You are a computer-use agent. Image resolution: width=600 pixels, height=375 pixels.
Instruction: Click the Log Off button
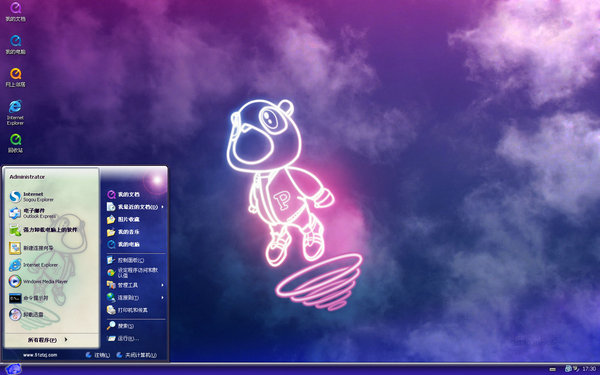(x=98, y=355)
